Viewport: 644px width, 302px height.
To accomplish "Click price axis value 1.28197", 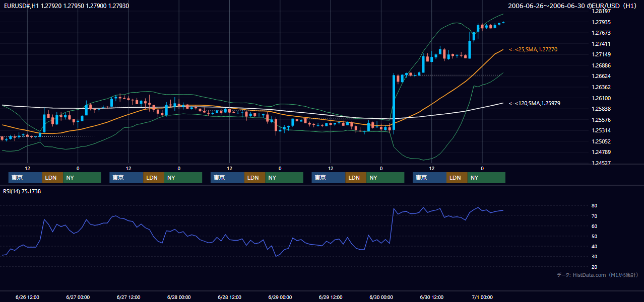I will tap(602, 11).
